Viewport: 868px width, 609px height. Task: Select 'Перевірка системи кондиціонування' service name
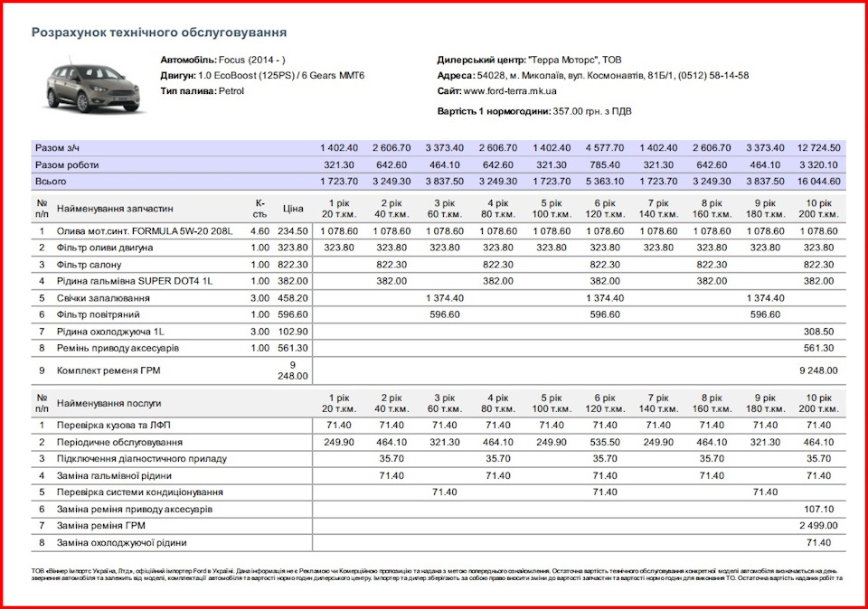pos(139,492)
